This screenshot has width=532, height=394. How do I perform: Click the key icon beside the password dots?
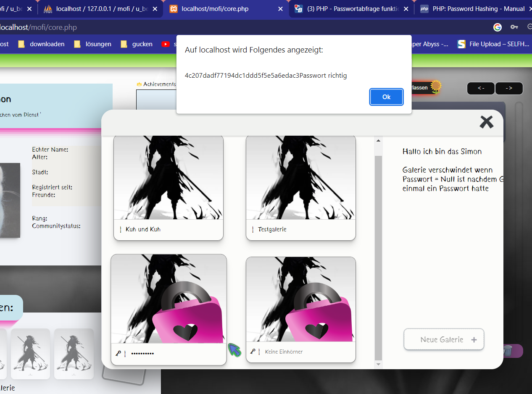tap(118, 354)
